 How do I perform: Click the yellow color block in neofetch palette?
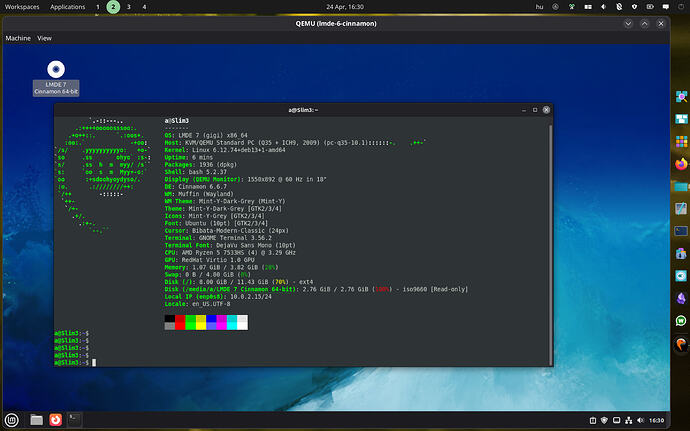pos(201,322)
